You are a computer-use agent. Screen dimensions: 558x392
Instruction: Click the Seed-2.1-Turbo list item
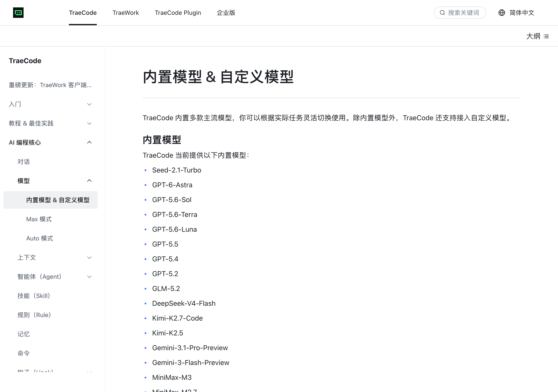point(177,170)
